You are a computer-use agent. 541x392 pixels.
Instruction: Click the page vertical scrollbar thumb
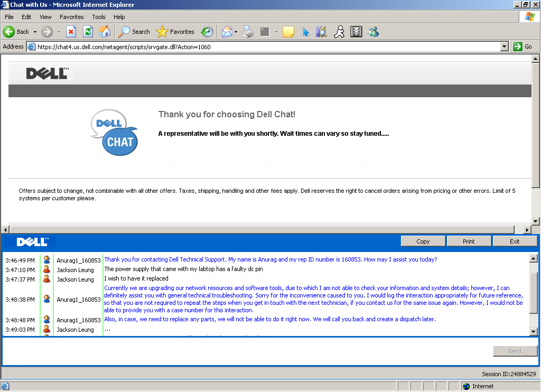point(535,125)
